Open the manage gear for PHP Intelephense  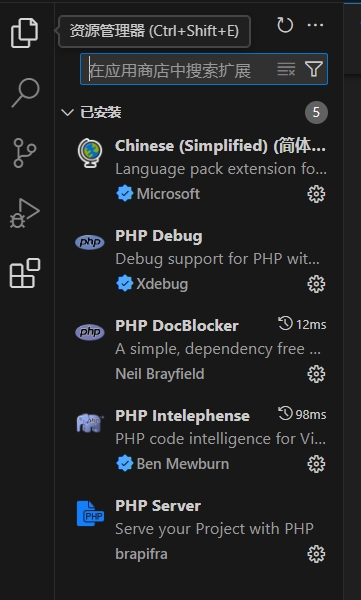pyautogui.click(x=316, y=464)
